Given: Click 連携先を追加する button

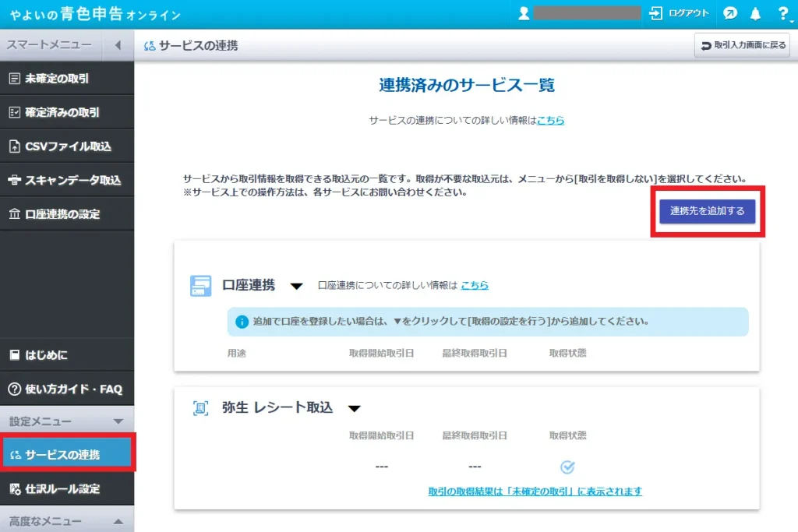Looking at the screenshot, I should (x=708, y=210).
